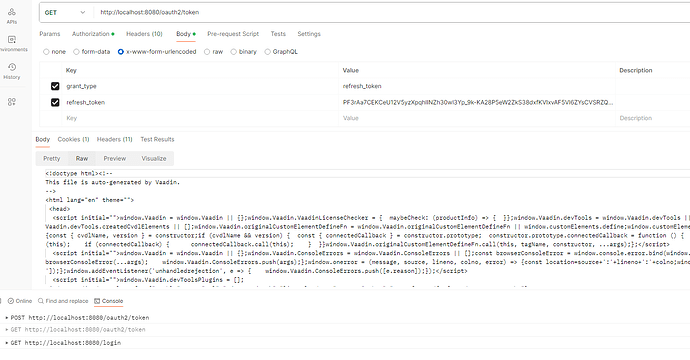The height and width of the screenshot is (360, 690).
Task: Switch response view to Preview
Action: [114, 158]
